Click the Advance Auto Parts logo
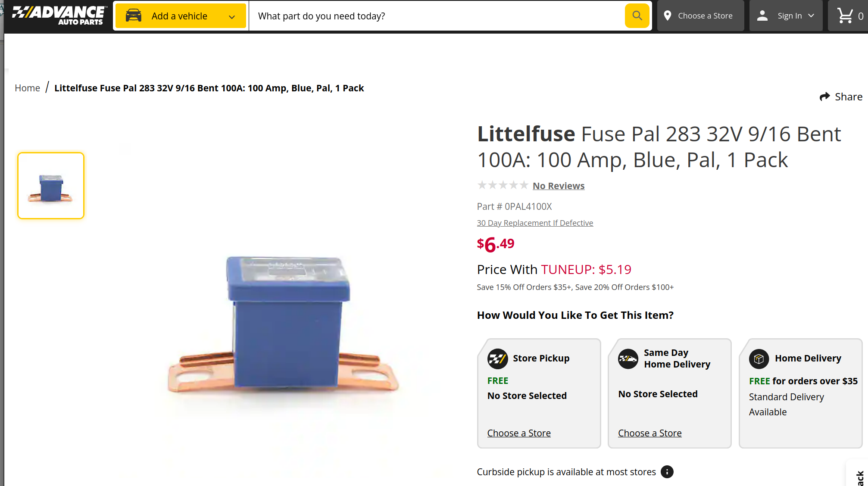 coord(59,16)
